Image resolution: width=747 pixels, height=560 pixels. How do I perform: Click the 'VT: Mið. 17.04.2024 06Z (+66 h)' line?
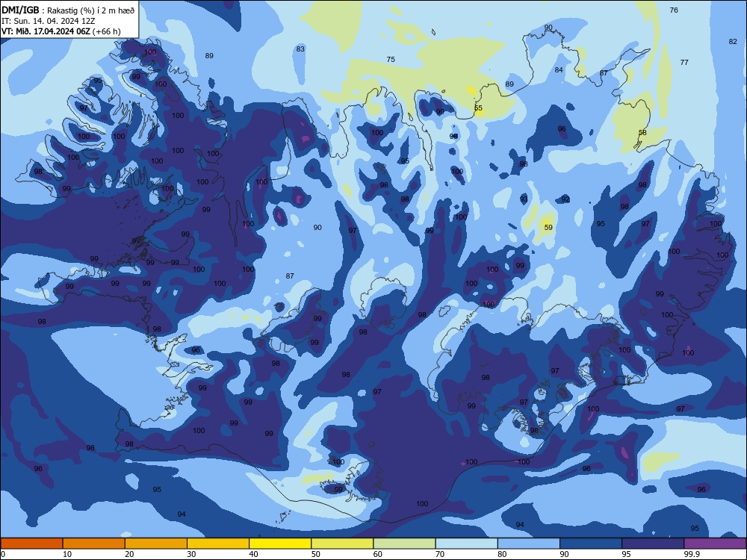pyautogui.click(x=61, y=31)
